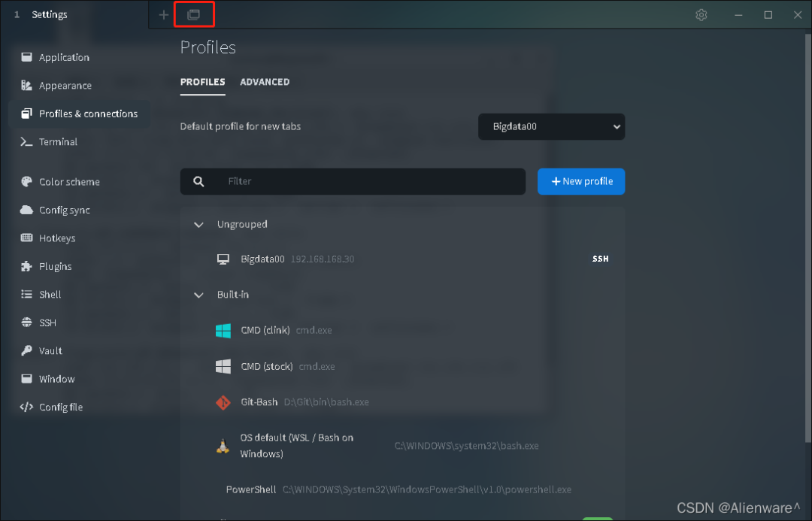
Task: Switch to the ADVANCED tab
Action: pyautogui.click(x=265, y=82)
